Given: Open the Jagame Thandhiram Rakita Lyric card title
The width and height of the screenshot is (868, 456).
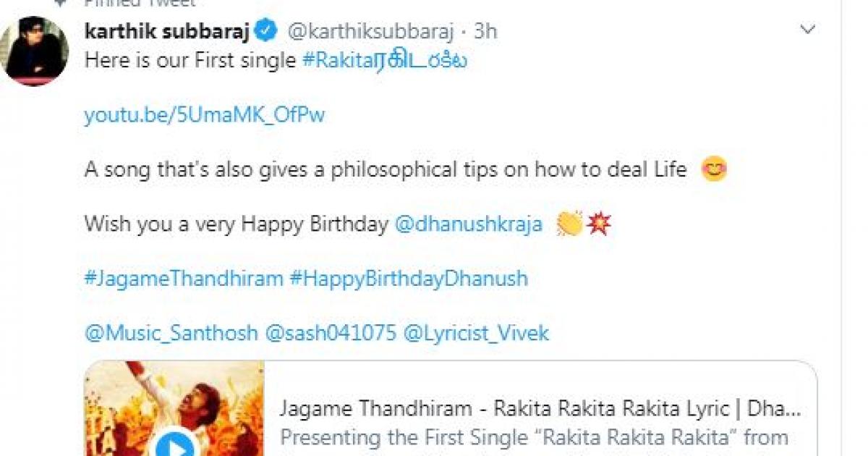Looking at the screenshot, I should (x=540, y=409).
